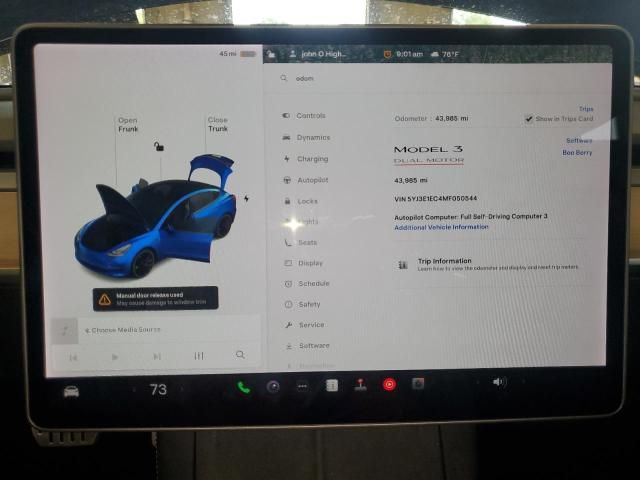The image size is (640, 480).
Task: Tap the green phone icon
Action: click(244, 387)
